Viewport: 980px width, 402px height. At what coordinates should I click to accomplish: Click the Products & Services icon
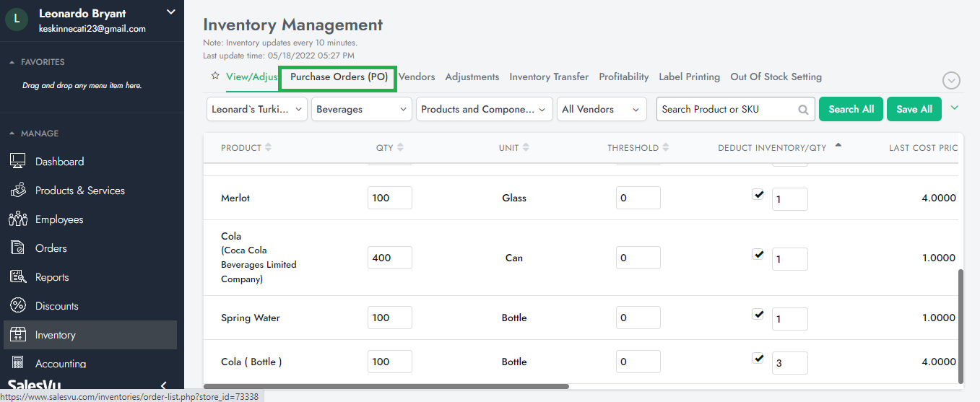18,191
